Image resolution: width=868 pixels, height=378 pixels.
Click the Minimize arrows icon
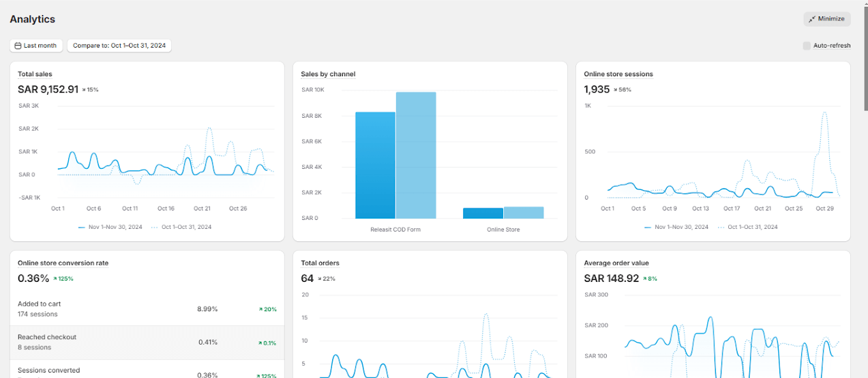[x=812, y=19]
